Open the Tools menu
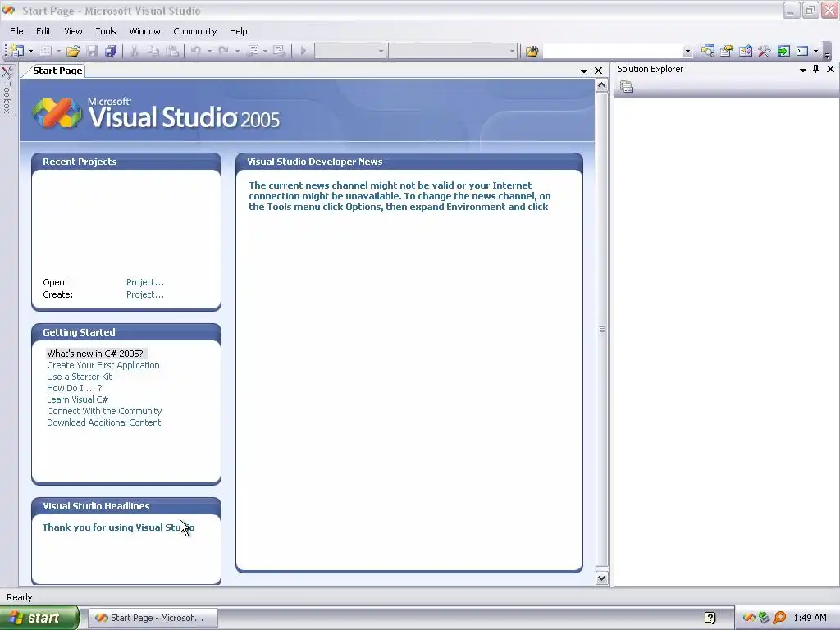 [106, 31]
